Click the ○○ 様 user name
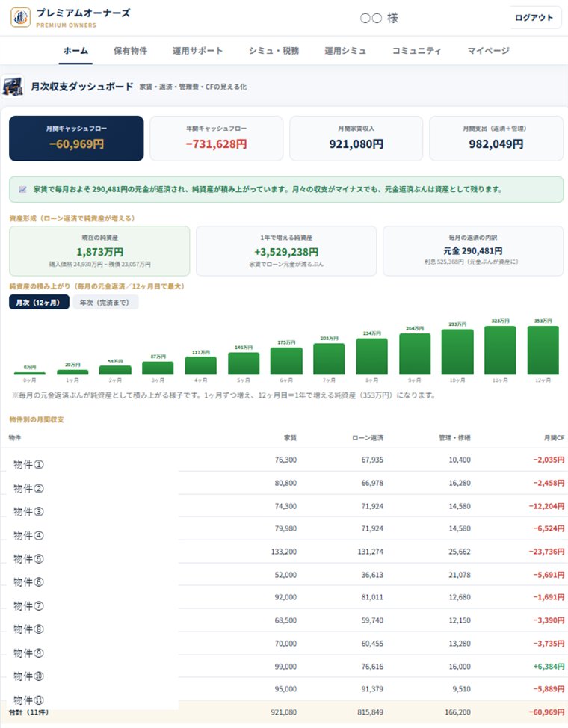This screenshot has height=728, width=568. tap(379, 18)
